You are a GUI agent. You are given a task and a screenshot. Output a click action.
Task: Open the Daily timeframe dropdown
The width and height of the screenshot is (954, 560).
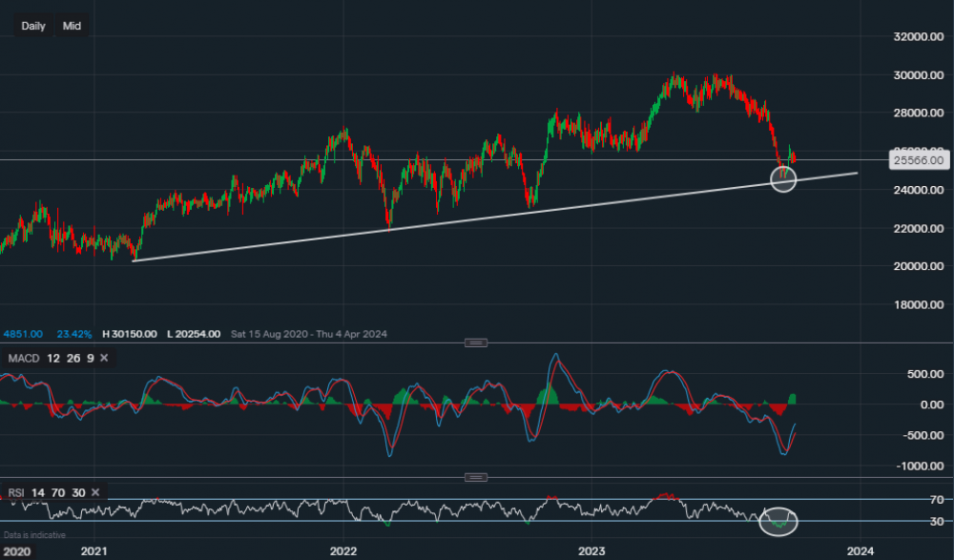point(33,26)
